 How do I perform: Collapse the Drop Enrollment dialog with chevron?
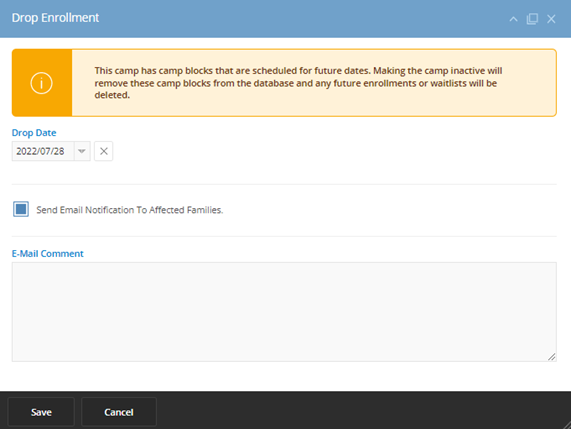click(x=513, y=19)
